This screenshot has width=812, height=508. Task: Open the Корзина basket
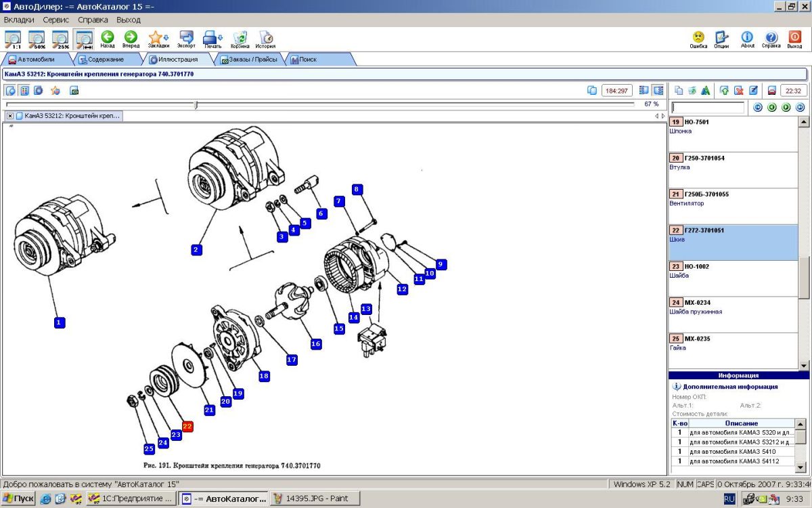[240, 40]
